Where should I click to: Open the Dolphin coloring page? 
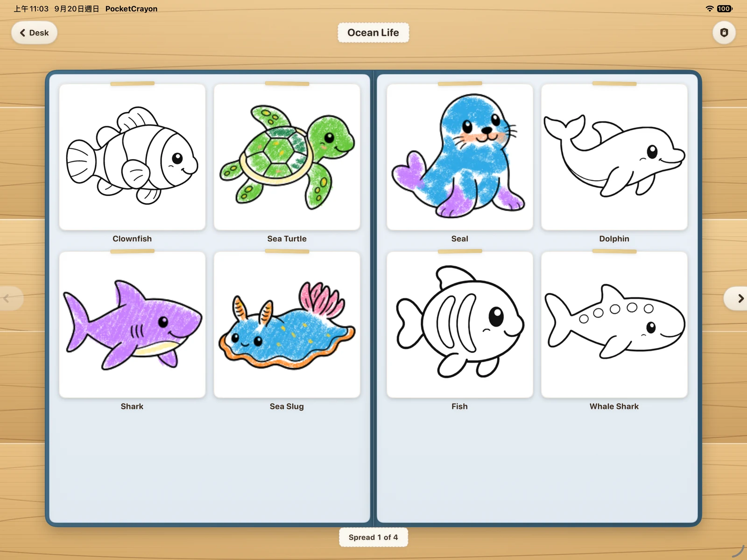click(614, 157)
